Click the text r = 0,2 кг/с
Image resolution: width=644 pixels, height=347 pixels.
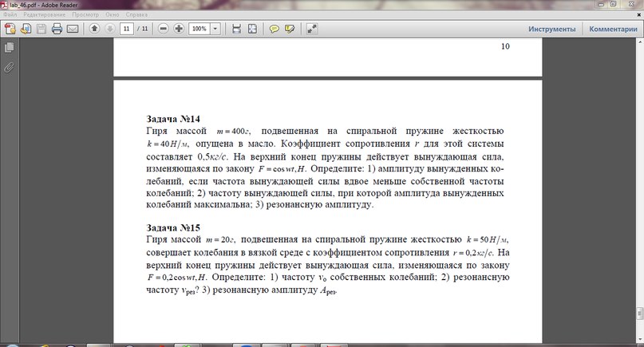point(473,253)
